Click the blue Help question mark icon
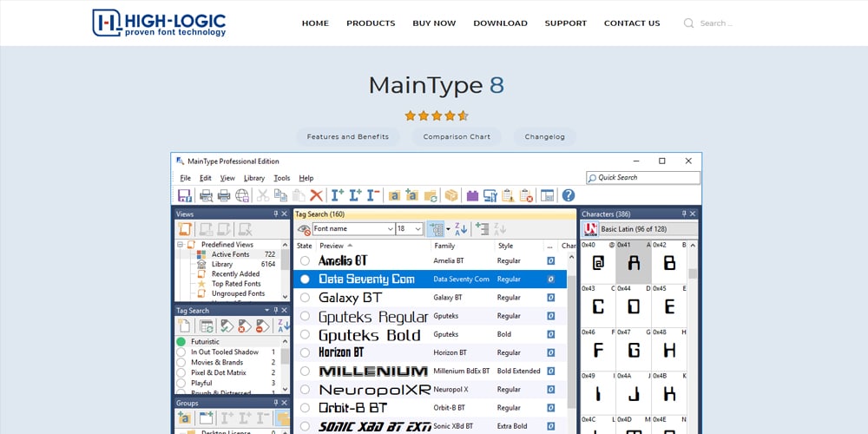 [x=569, y=195]
